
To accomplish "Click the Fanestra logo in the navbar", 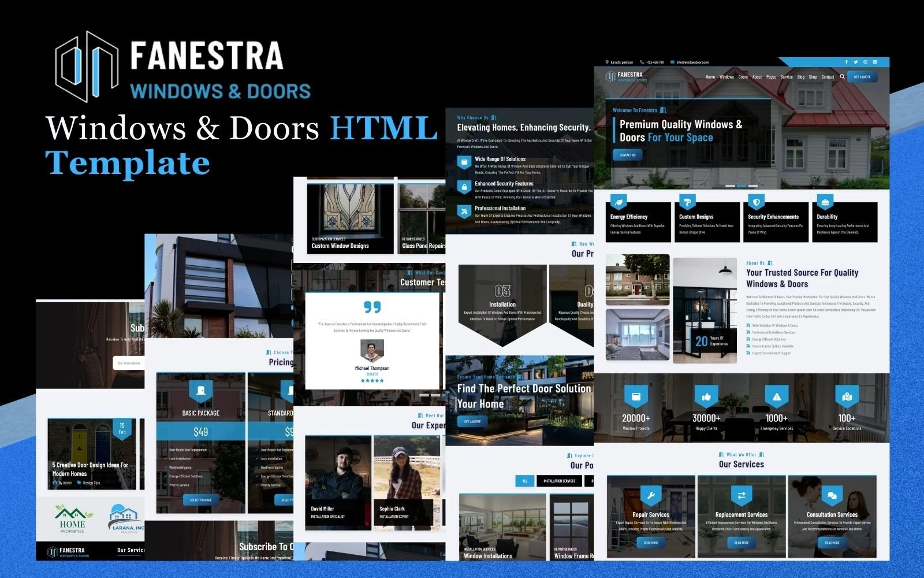I will click(x=627, y=76).
